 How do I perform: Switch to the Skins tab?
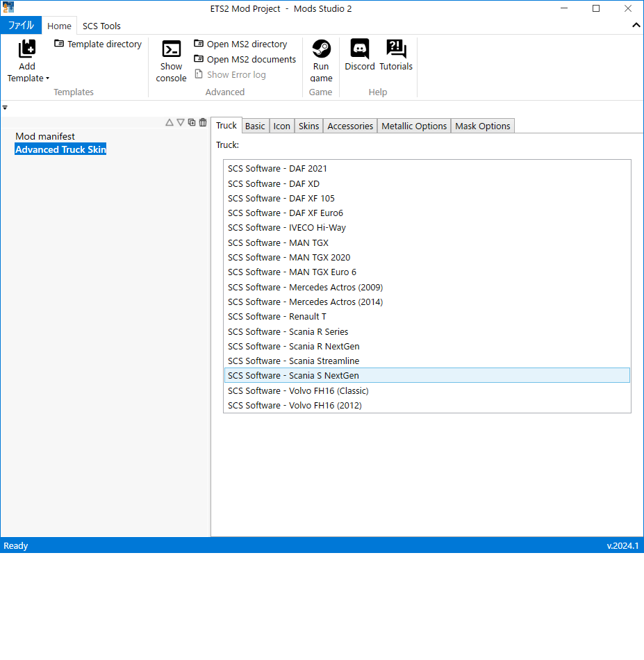(308, 126)
